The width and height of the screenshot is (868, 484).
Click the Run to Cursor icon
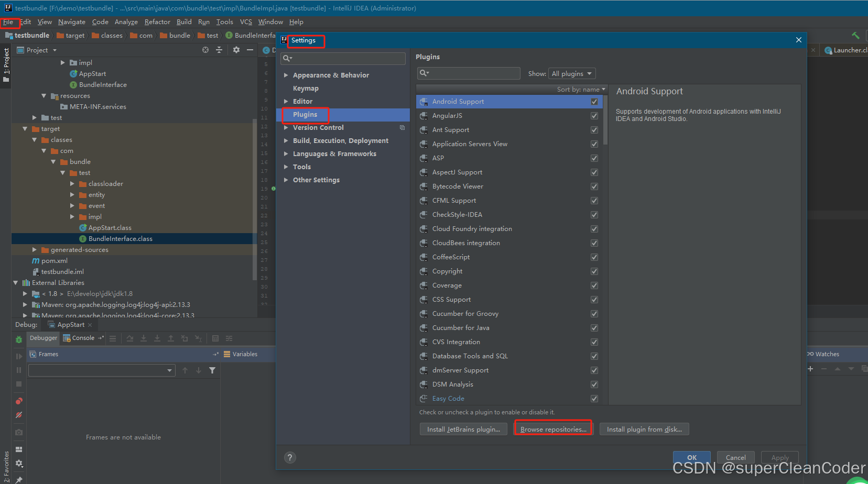(198, 338)
